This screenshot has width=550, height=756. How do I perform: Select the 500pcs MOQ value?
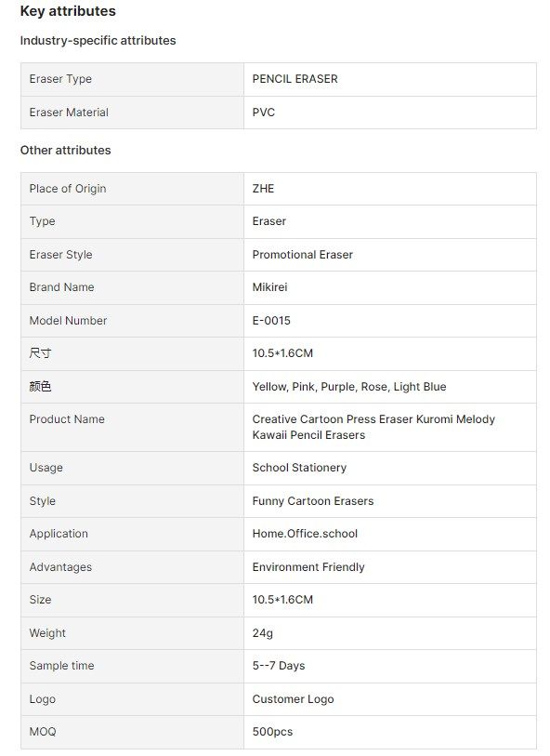point(272,732)
